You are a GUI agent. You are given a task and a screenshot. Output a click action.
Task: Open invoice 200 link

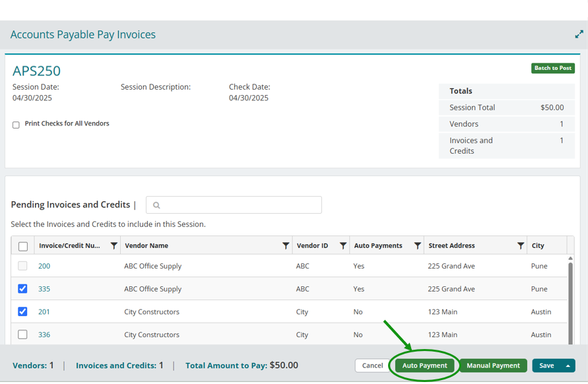tap(44, 266)
